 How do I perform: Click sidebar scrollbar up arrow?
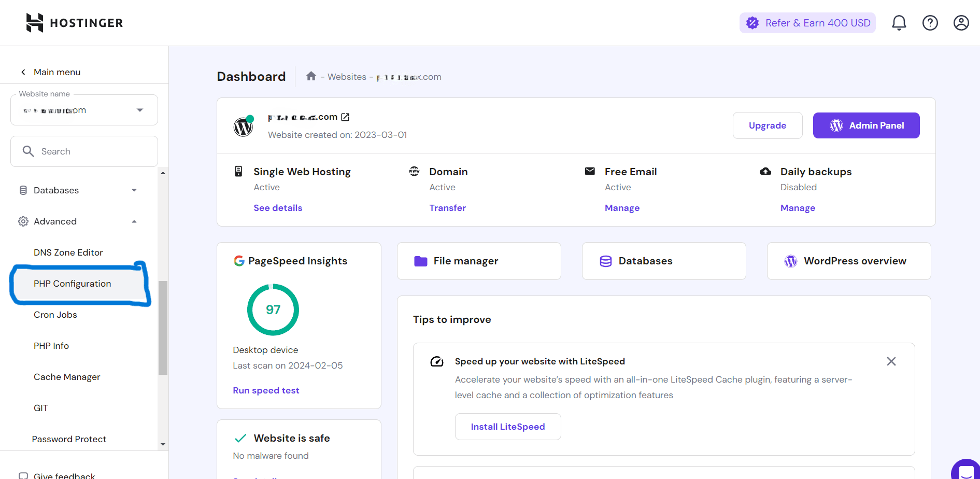point(163,173)
